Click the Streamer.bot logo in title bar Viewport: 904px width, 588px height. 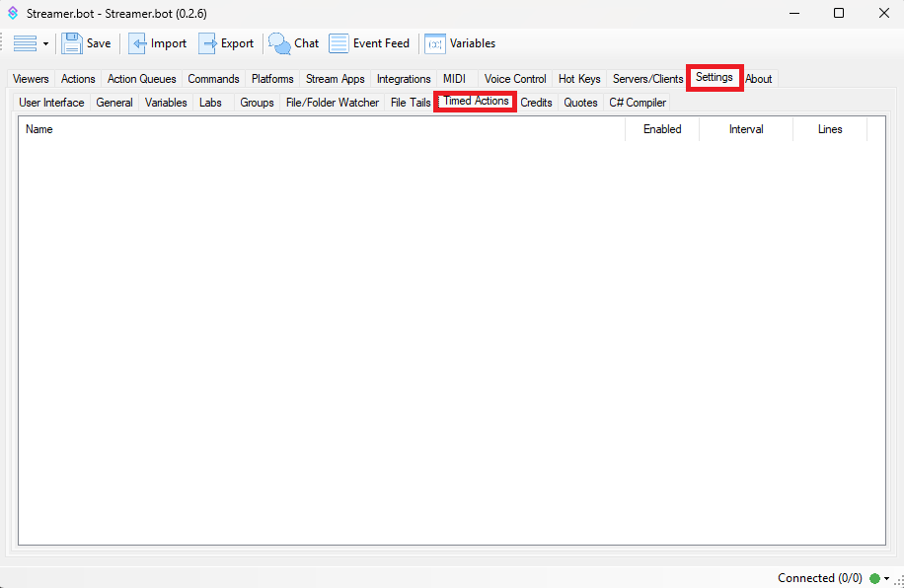[13, 13]
